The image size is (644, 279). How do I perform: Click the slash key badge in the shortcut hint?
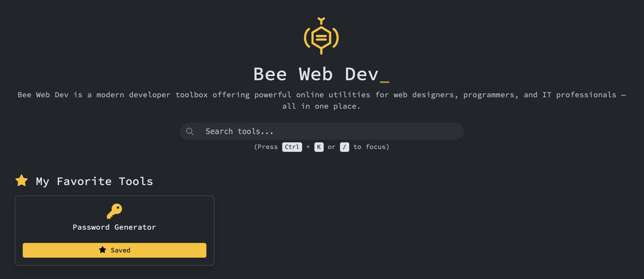pyautogui.click(x=345, y=147)
